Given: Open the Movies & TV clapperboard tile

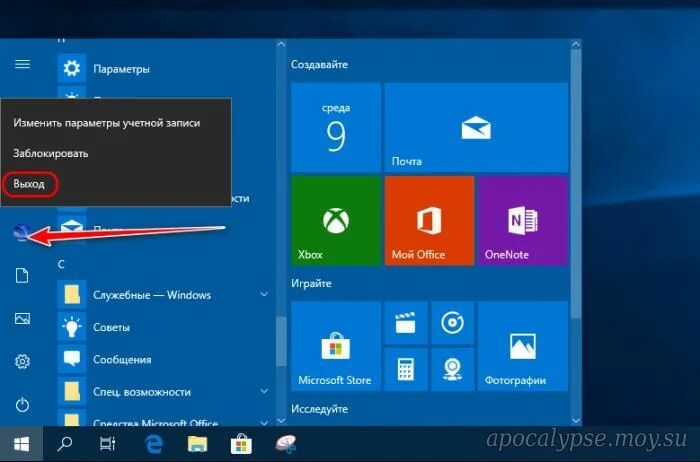Looking at the screenshot, I should [x=406, y=323].
